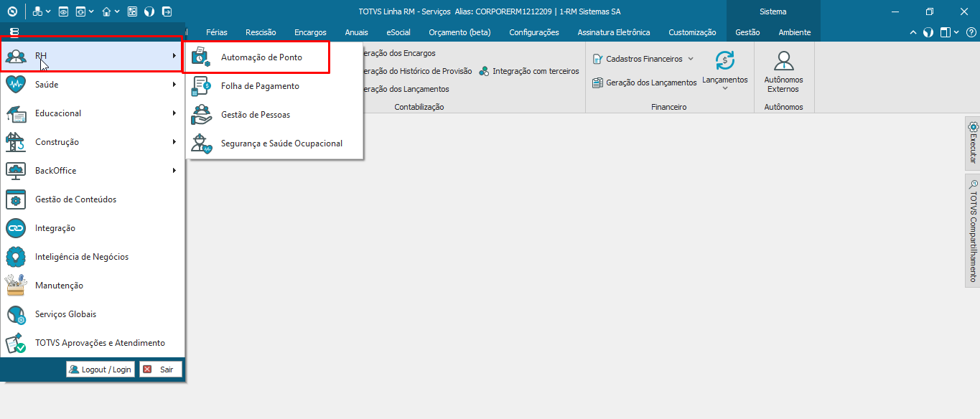Open Automação de Ponto submenu item
This screenshot has width=980, height=419.
pos(274,57)
